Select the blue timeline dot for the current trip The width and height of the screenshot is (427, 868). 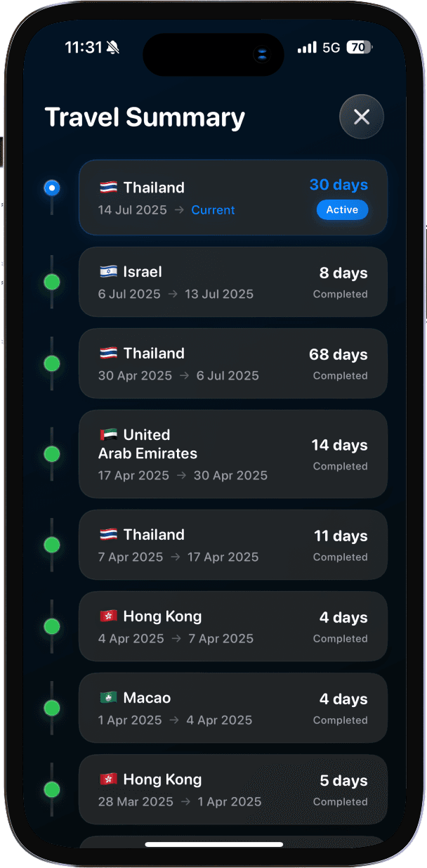(x=51, y=187)
